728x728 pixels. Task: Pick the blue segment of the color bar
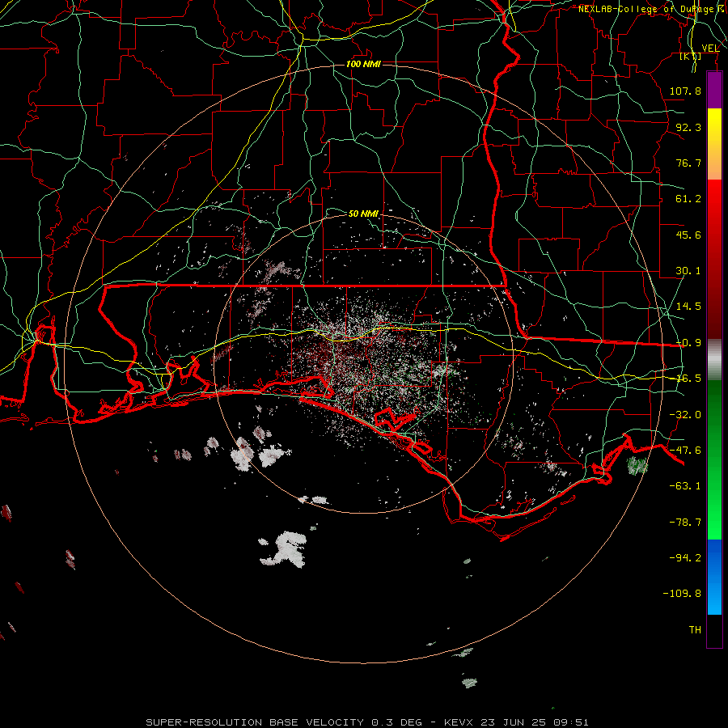[714, 577]
